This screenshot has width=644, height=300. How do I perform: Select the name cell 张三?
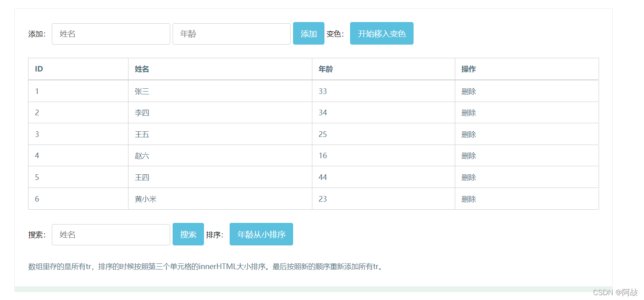tap(220, 91)
